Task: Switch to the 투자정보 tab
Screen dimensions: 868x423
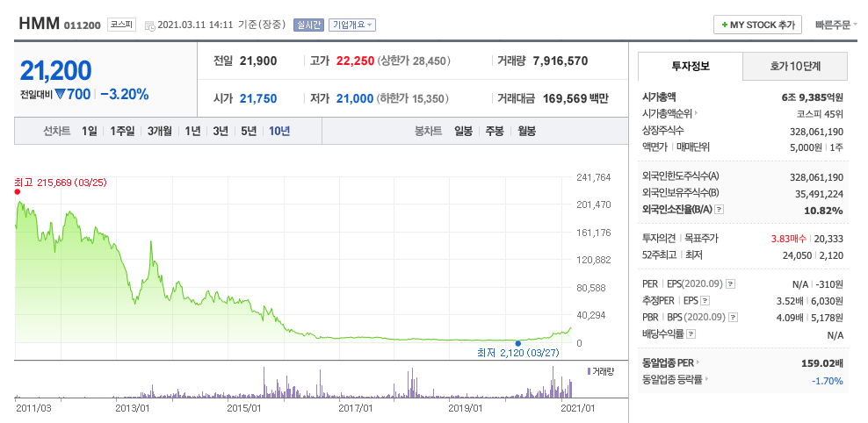Action: 691,67
